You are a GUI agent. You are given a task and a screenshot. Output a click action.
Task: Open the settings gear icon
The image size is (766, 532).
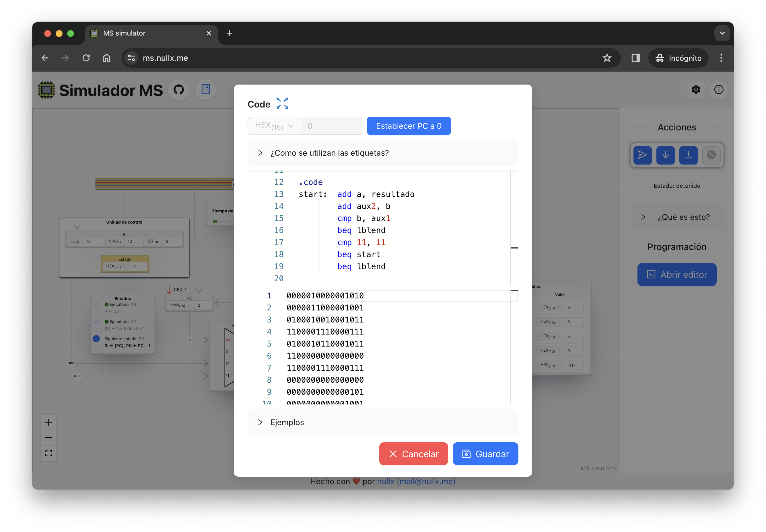(696, 90)
